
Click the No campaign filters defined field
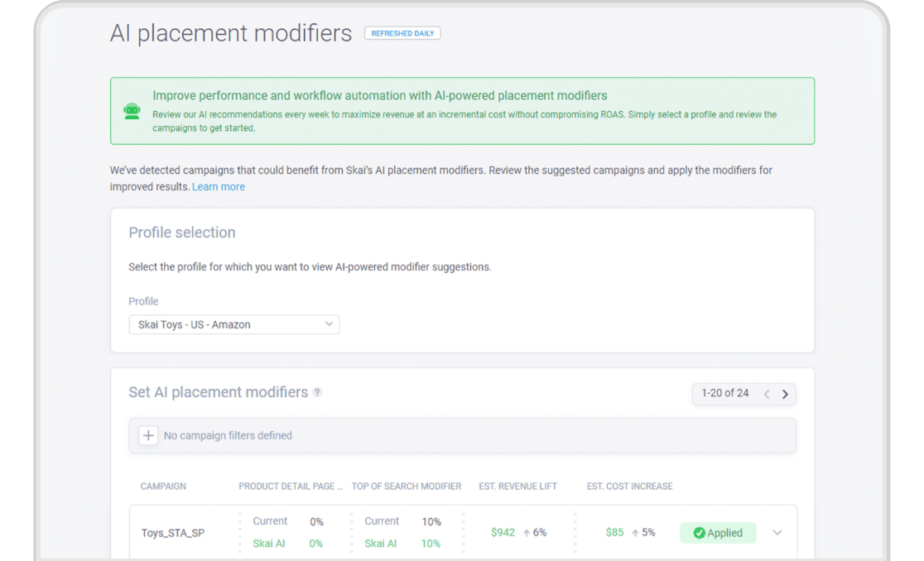[228, 435]
